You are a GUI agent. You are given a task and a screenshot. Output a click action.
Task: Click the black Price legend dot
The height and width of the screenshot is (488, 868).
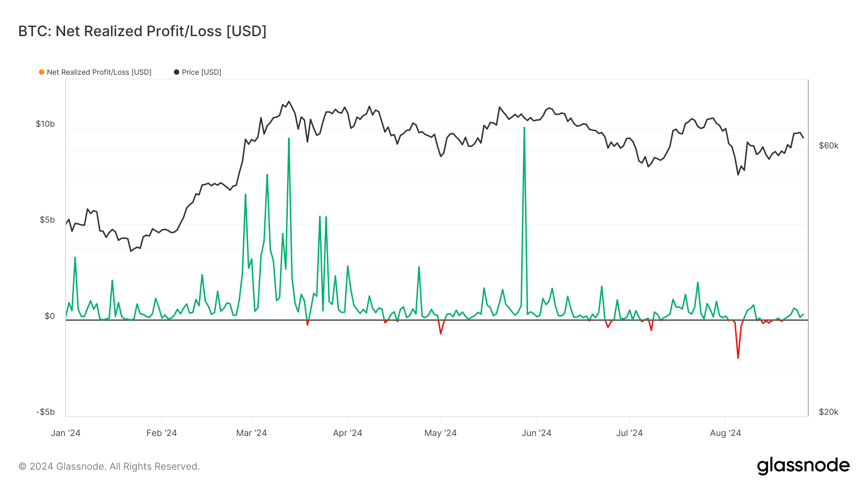[176, 72]
